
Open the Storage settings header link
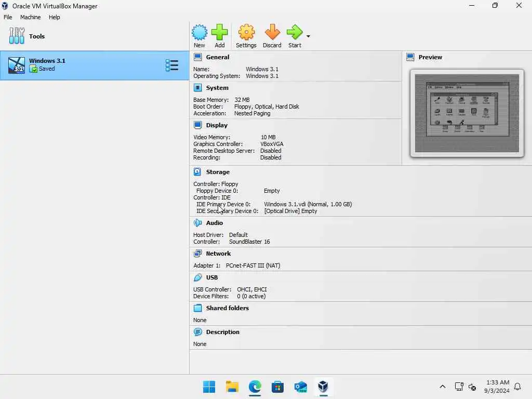point(218,172)
